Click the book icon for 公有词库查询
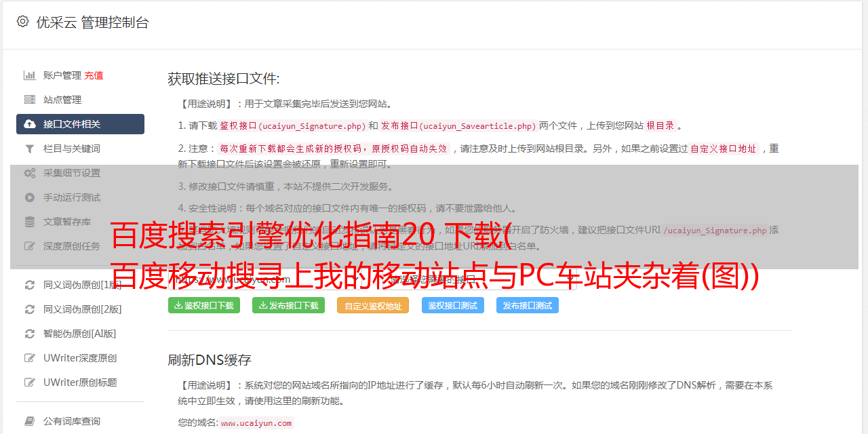The image size is (868, 434). coord(30,421)
